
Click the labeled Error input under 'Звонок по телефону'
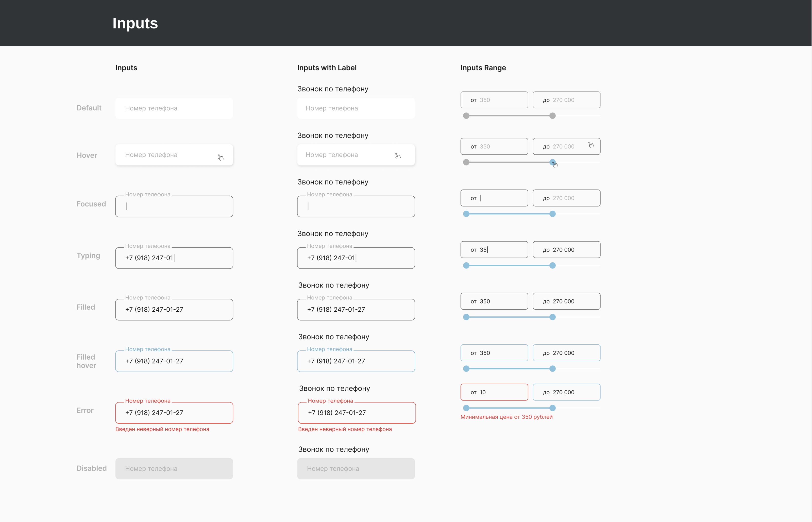point(357,413)
